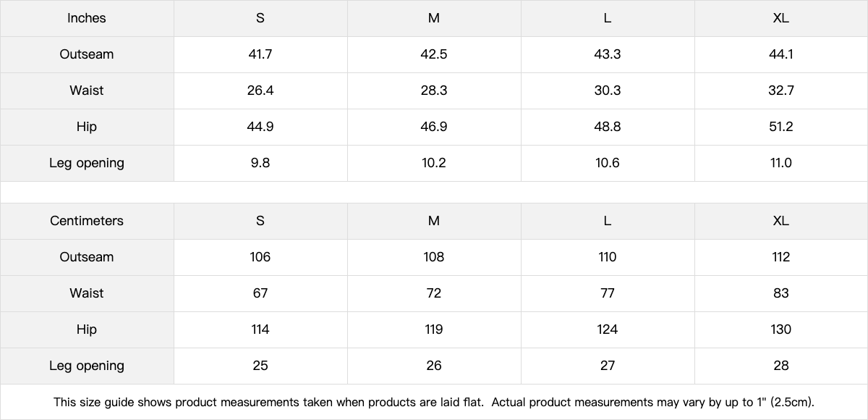
Task: Select the Leg opening label in the Centimeters table
Action: point(87,366)
